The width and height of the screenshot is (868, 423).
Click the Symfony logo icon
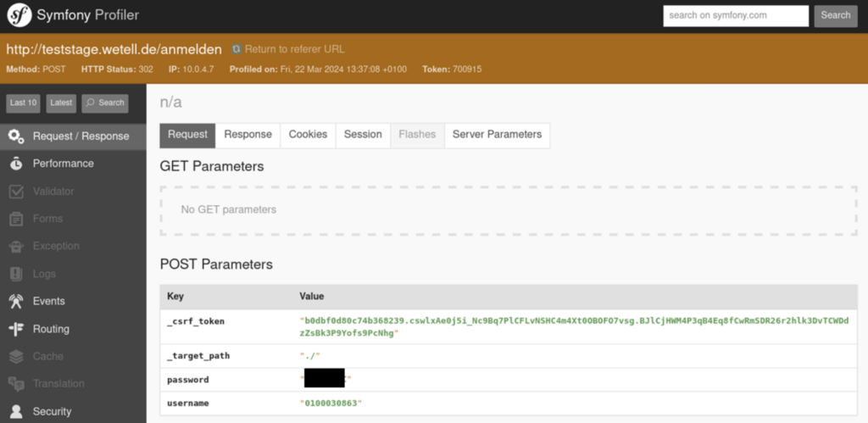(19, 16)
